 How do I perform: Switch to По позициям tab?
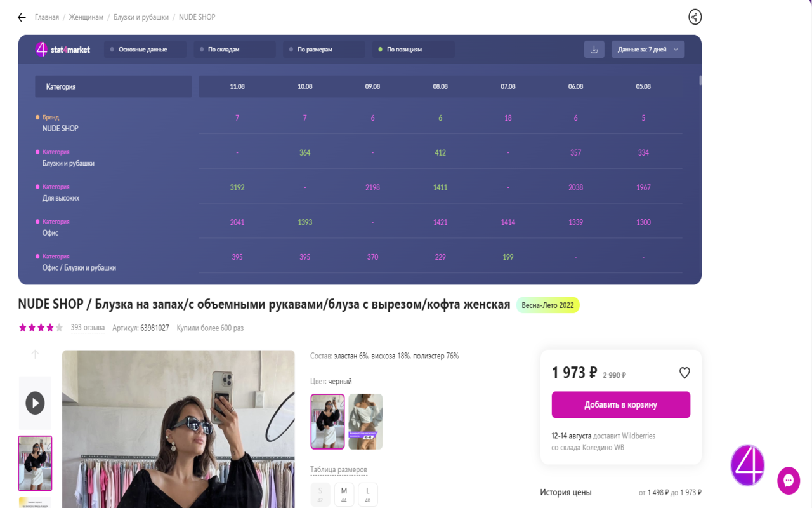(x=413, y=50)
